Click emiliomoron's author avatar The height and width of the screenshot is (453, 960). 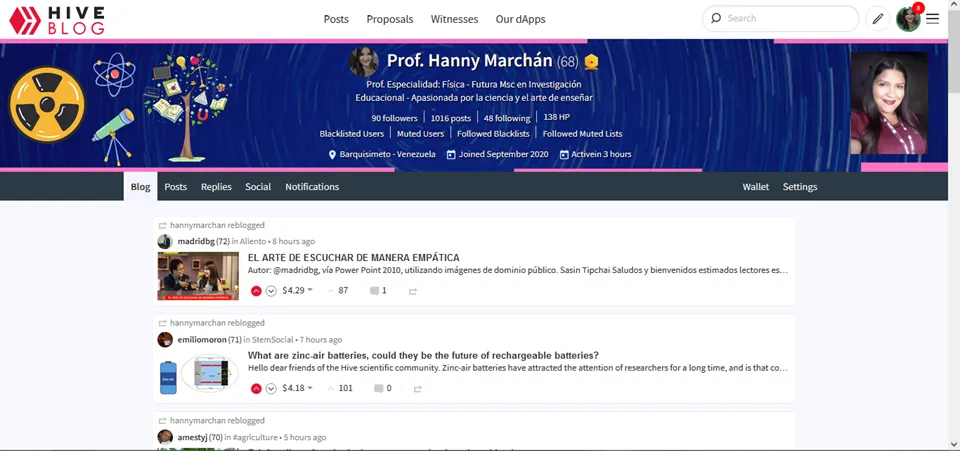point(165,339)
